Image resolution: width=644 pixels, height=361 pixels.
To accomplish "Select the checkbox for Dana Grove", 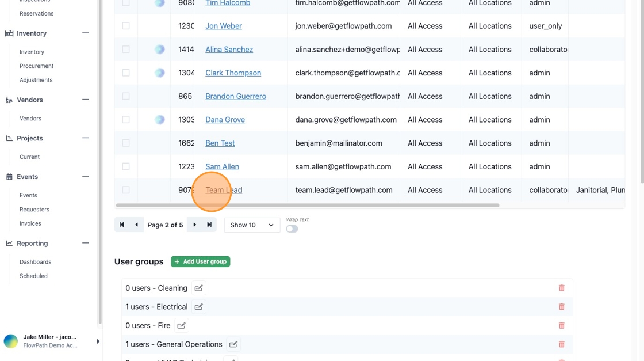I will pyautogui.click(x=126, y=120).
